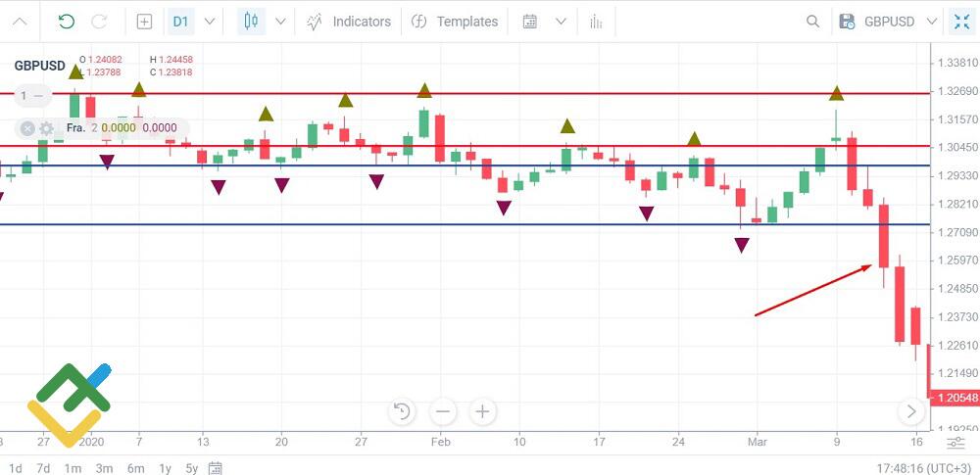Add a new chart with plus icon
This screenshot has height=475, width=980.
[144, 22]
